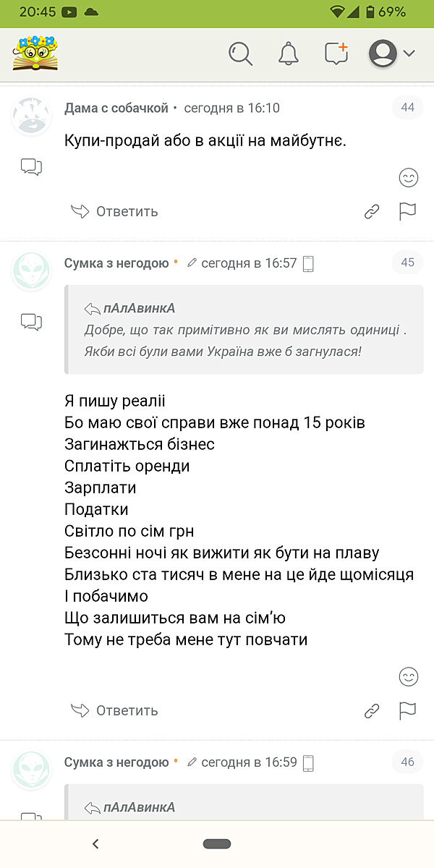Flag comment 44 as inappropriate
The image size is (434, 868).
408,211
